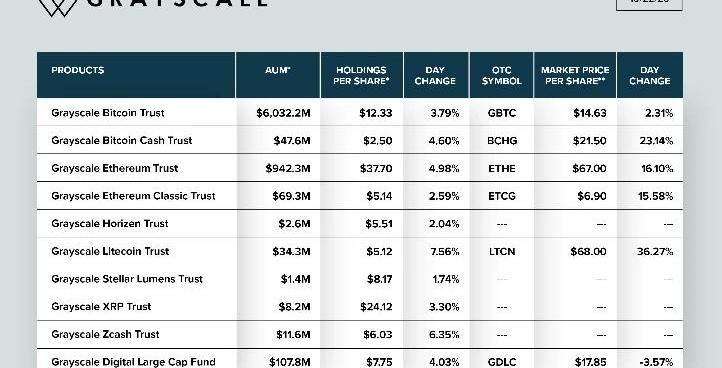
Task: Select the HOLDINGS PER SHARE header
Action: (x=362, y=76)
